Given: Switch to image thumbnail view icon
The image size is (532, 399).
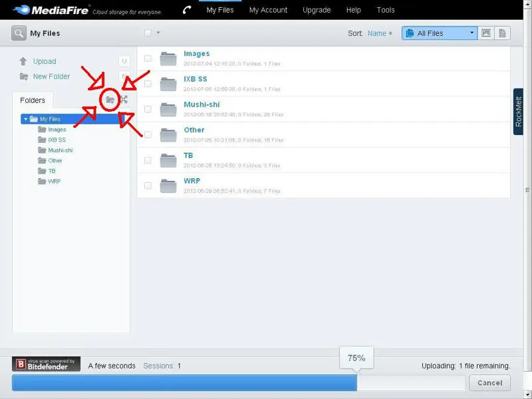Looking at the screenshot, I should click(x=486, y=33).
